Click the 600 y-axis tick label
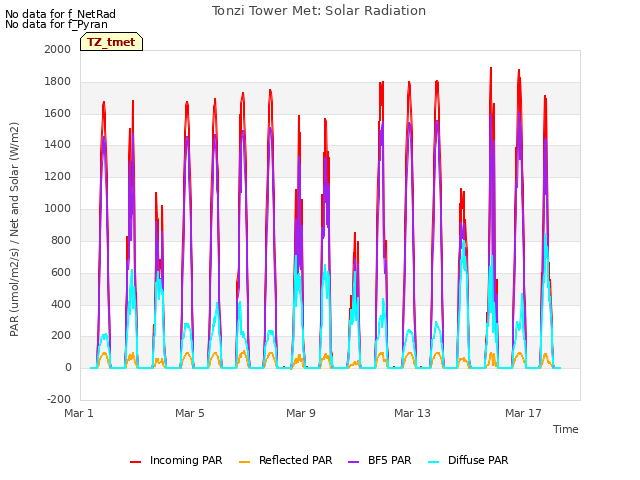This screenshot has height=480, width=640. coord(61,273)
